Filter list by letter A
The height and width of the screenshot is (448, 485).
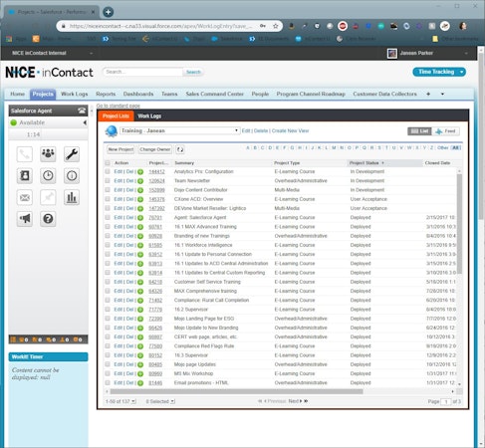pos(248,148)
